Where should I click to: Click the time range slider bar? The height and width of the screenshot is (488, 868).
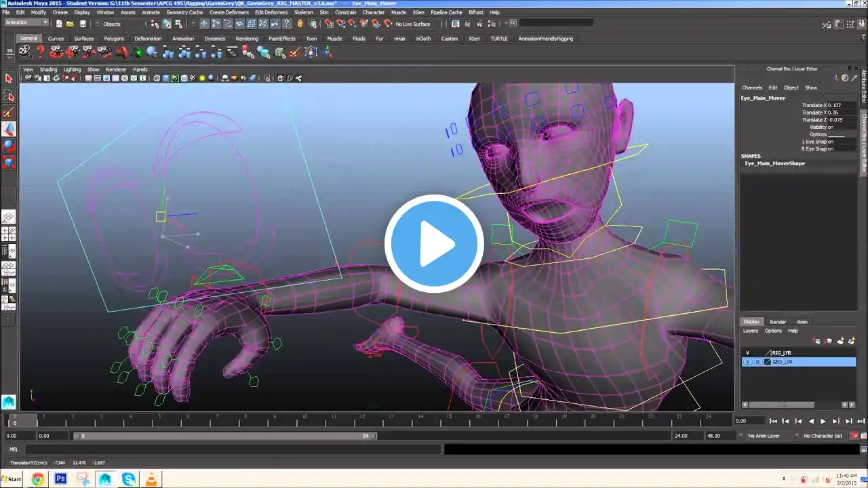[x=224, y=436]
